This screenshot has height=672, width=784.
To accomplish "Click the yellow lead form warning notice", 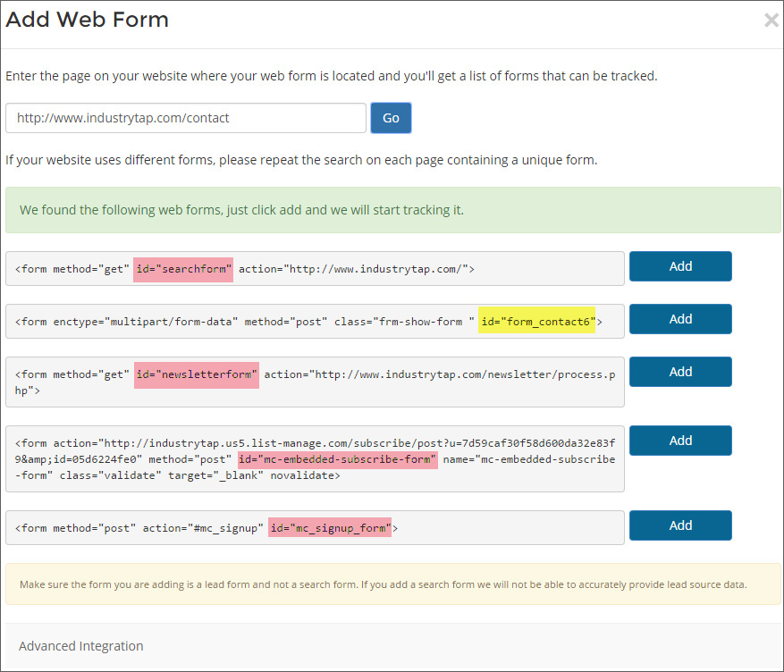I will tap(393, 584).
